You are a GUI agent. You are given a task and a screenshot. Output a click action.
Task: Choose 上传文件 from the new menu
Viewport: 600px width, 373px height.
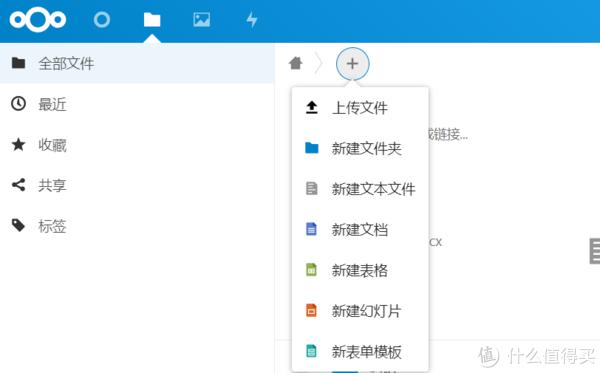[x=360, y=108]
